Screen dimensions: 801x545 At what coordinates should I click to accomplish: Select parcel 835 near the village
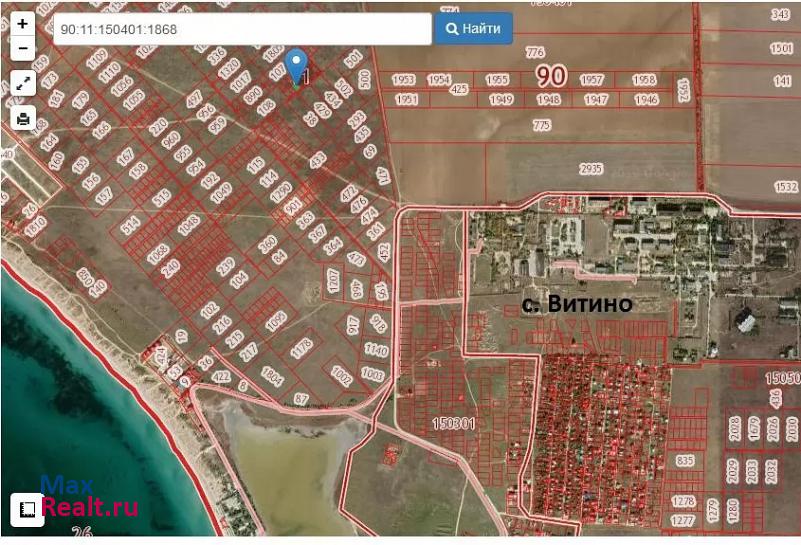685,460
